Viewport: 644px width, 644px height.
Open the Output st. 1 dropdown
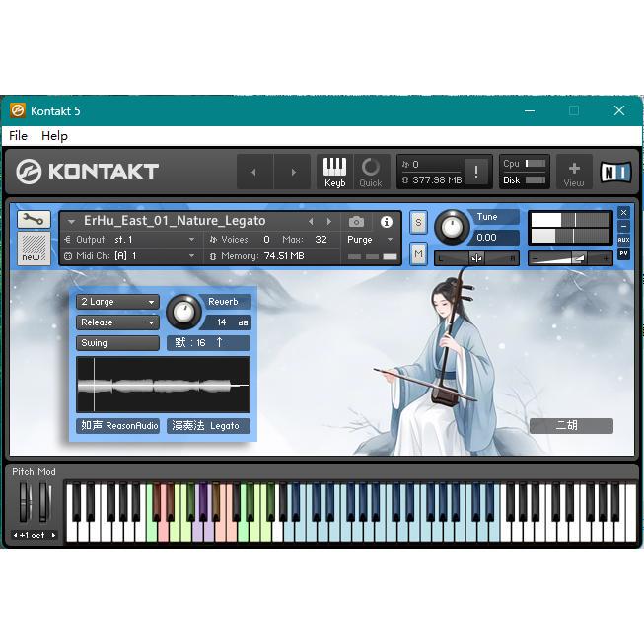click(130, 240)
